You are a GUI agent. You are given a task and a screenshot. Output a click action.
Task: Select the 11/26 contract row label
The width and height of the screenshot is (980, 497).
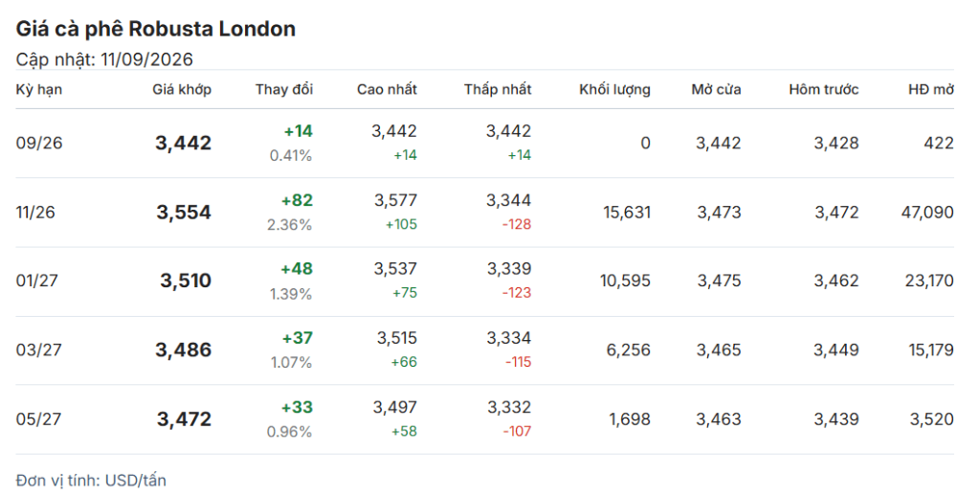[35, 213]
